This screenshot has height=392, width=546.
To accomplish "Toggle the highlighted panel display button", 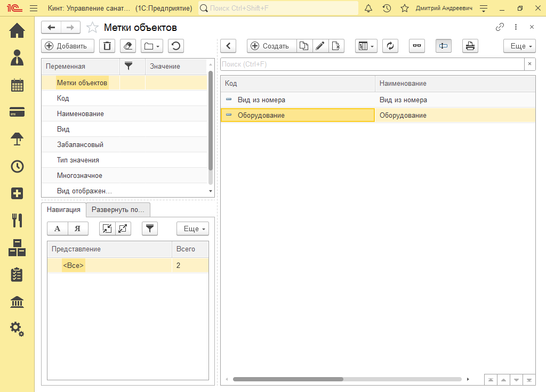I will (x=443, y=46).
